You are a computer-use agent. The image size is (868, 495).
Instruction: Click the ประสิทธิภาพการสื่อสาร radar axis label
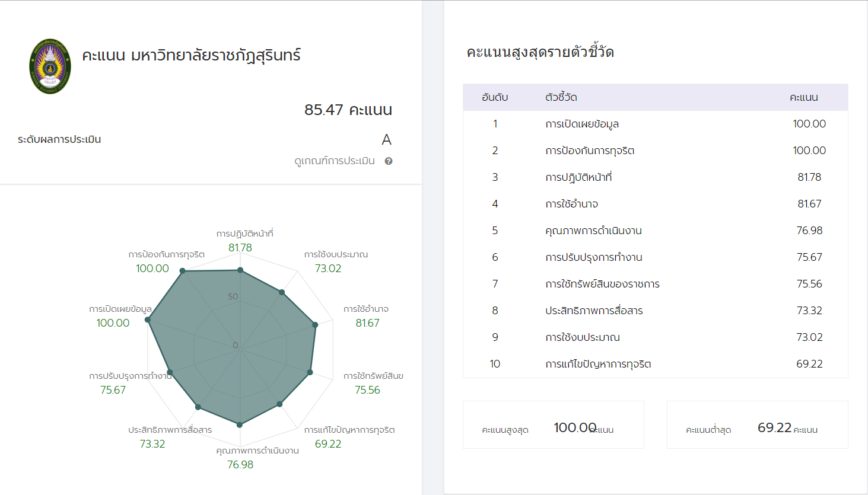(170, 430)
